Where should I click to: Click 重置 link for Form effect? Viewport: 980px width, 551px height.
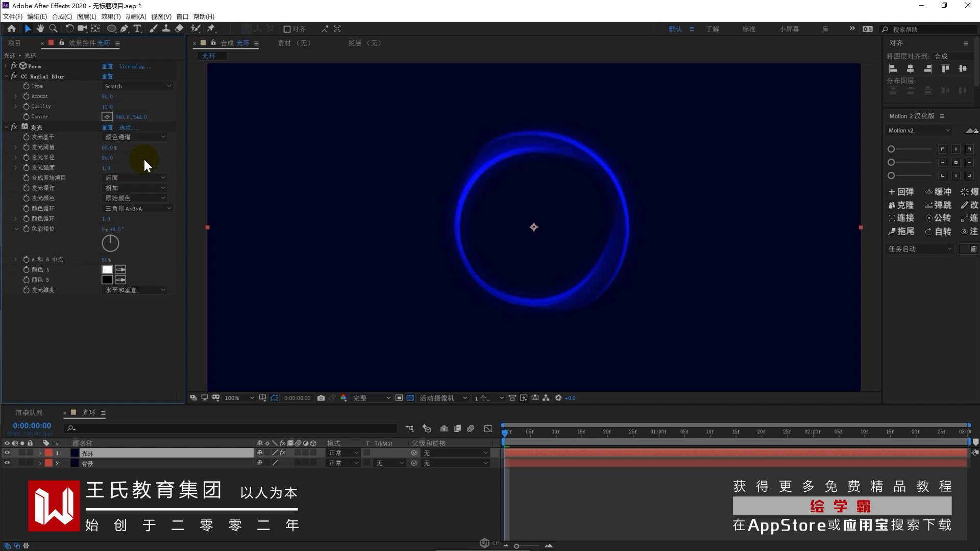(x=107, y=66)
